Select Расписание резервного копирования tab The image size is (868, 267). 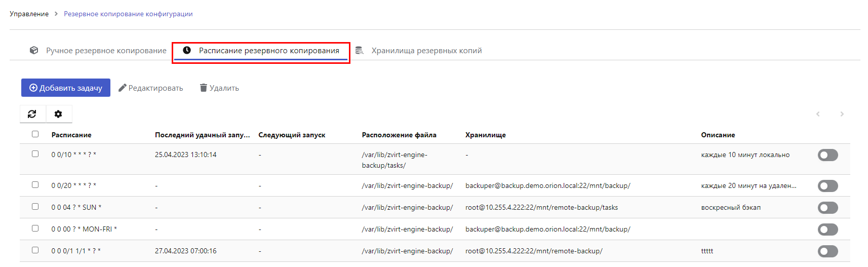[261, 51]
